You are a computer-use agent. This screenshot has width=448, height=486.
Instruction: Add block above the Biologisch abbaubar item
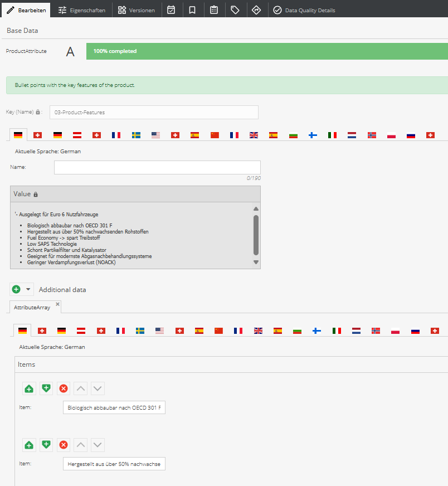29,388
